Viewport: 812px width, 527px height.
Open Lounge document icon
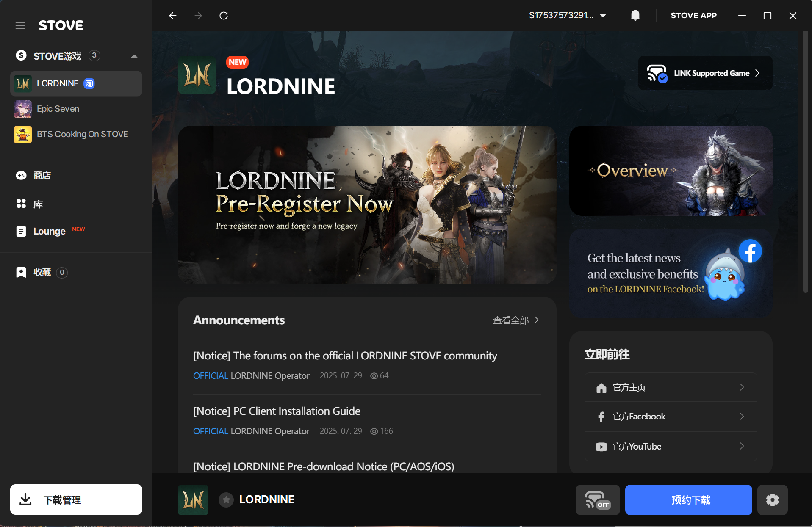coord(21,231)
